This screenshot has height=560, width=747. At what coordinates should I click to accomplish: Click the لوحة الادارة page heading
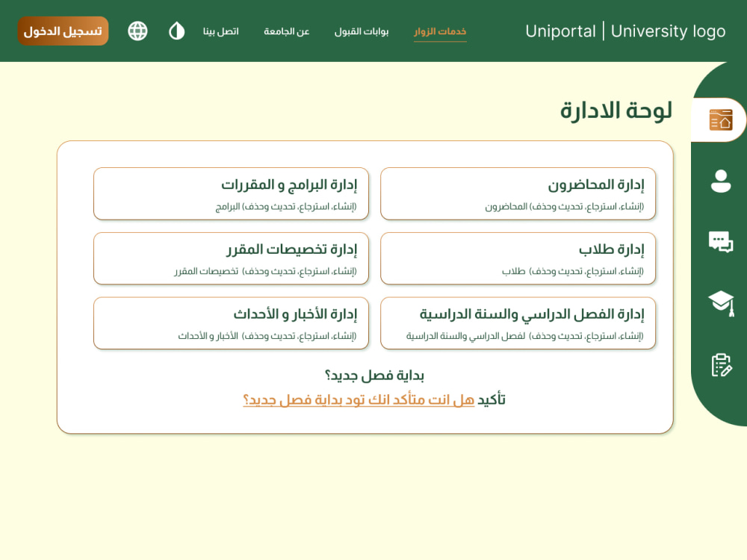click(x=616, y=111)
